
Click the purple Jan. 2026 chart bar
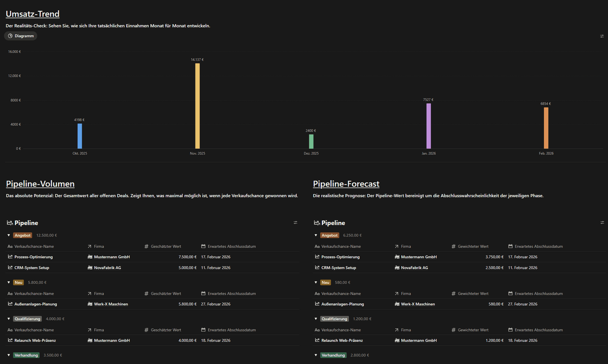pyautogui.click(x=429, y=126)
